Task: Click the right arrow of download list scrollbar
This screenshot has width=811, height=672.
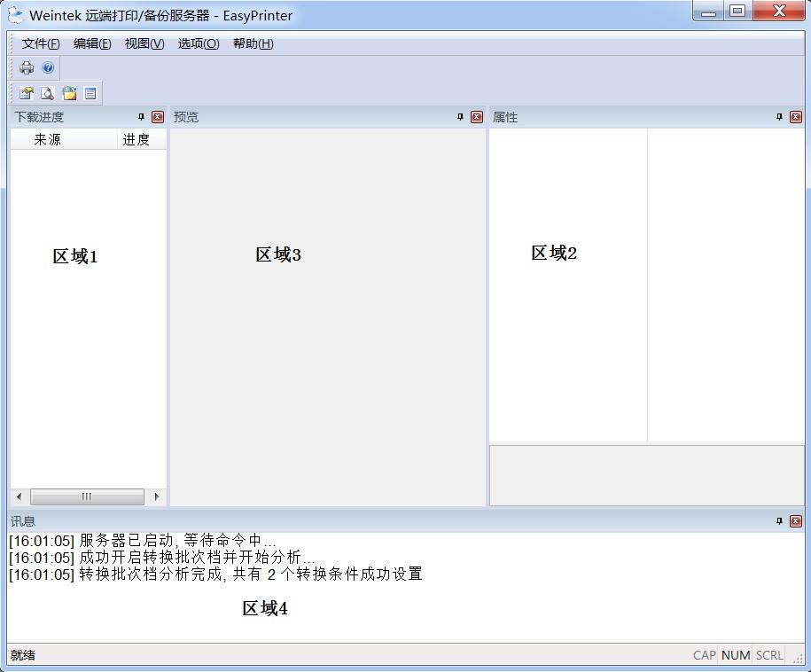Action: coord(157,496)
